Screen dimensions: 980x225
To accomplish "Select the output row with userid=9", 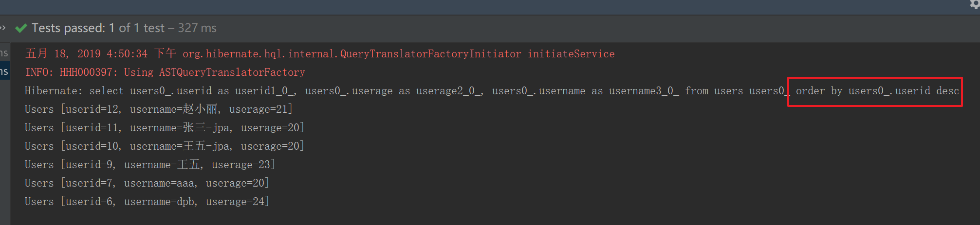I will 150,165.
